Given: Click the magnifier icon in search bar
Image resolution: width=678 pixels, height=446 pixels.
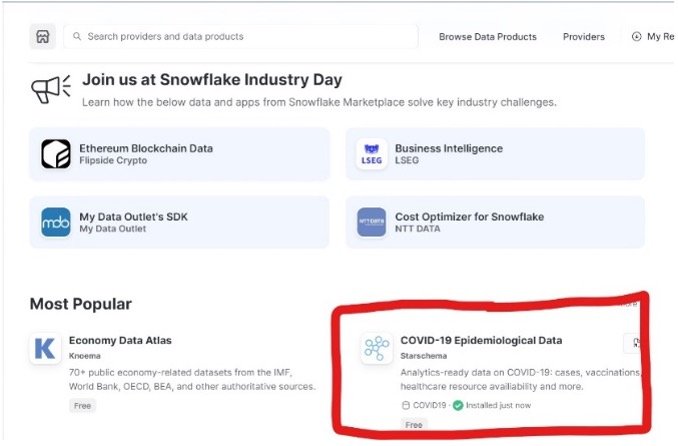Looking at the screenshot, I should click(77, 36).
